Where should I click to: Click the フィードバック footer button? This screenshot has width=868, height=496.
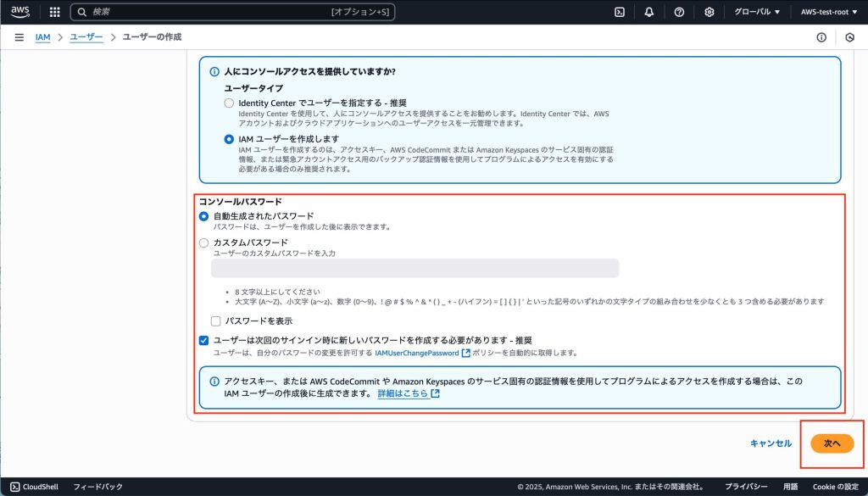point(98,487)
